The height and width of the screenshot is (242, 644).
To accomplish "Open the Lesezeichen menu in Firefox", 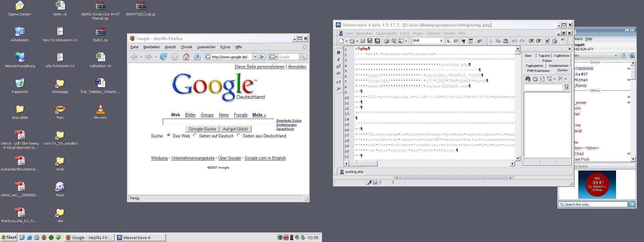I will (x=206, y=47).
